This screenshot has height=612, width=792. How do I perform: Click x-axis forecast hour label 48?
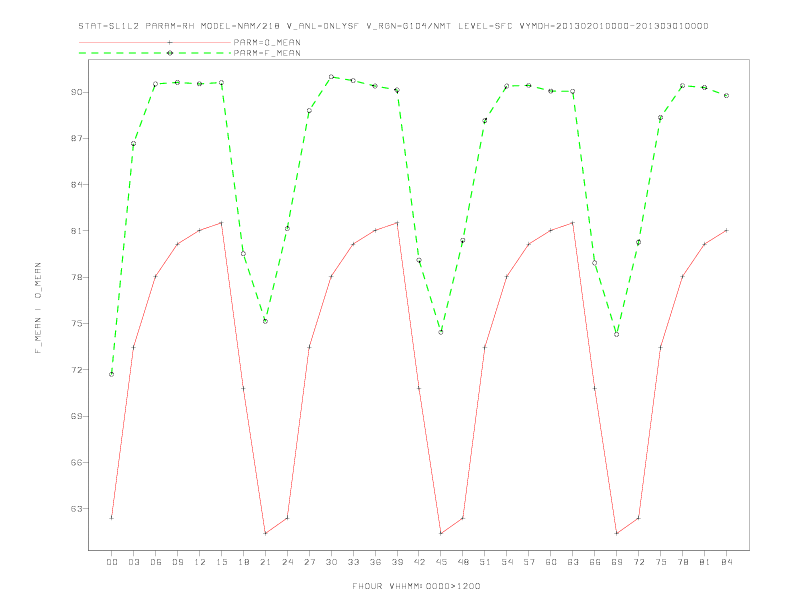[463, 562]
